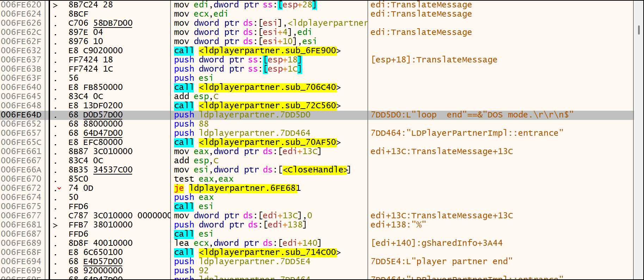The width and height of the screenshot is (644, 280).
Task: Select the push 88 instruction
Action: 191,124
